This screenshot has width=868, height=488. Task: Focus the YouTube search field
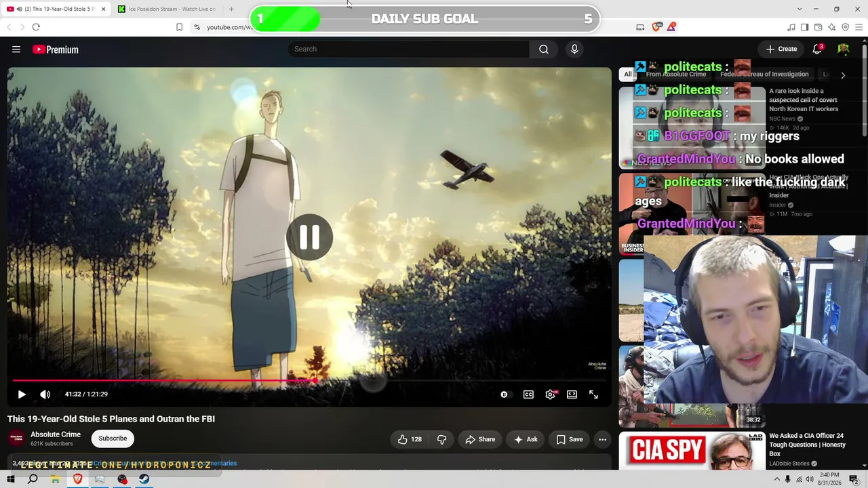(x=409, y=49)
